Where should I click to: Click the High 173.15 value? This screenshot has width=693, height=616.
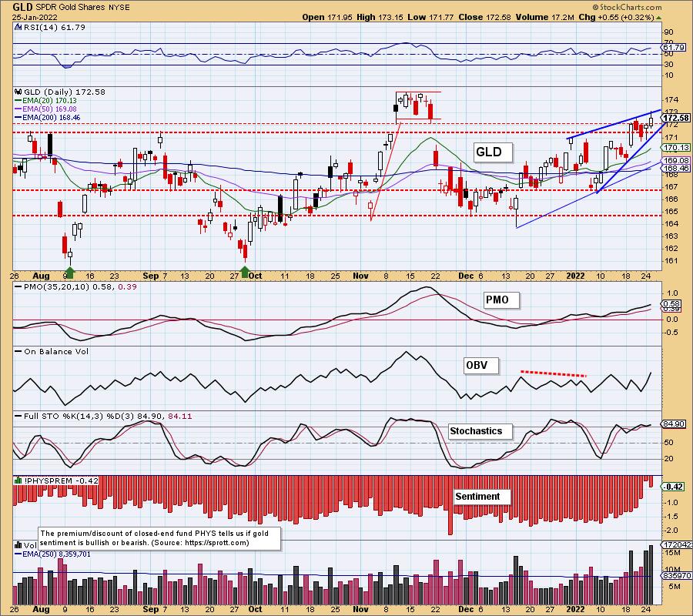[x=380, y=17]
